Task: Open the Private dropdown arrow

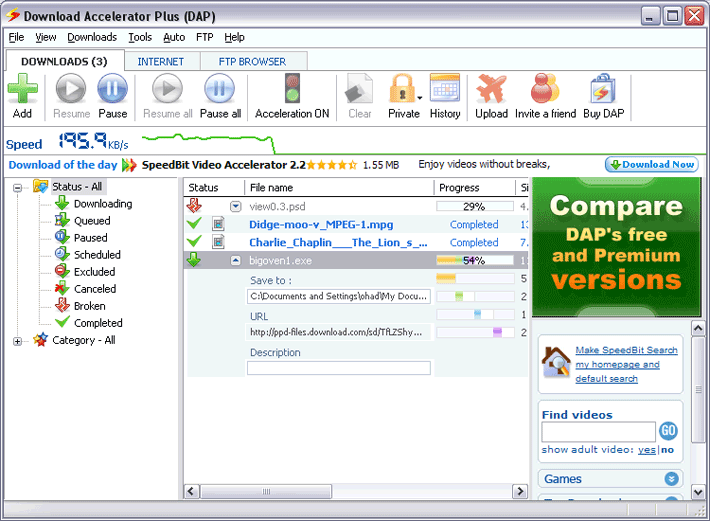Action: tap(420, 97)
